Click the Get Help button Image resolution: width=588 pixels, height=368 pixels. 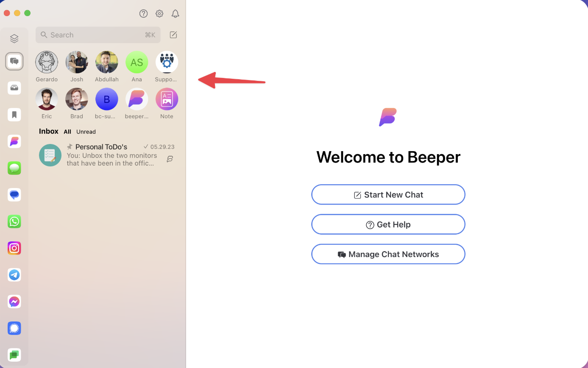(388, 224)
